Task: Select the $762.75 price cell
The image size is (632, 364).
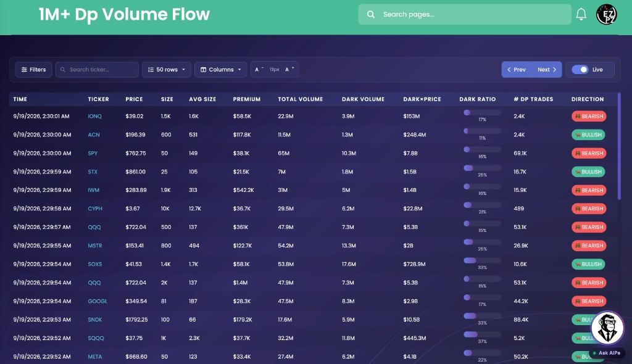Action: [x=136, y=153]
